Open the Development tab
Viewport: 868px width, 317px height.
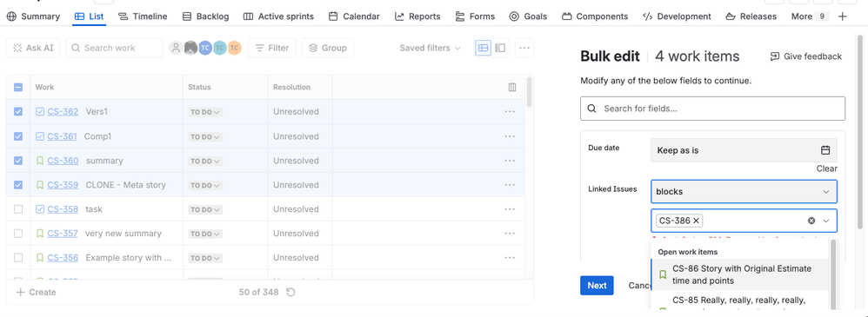[x=677, y=17]
